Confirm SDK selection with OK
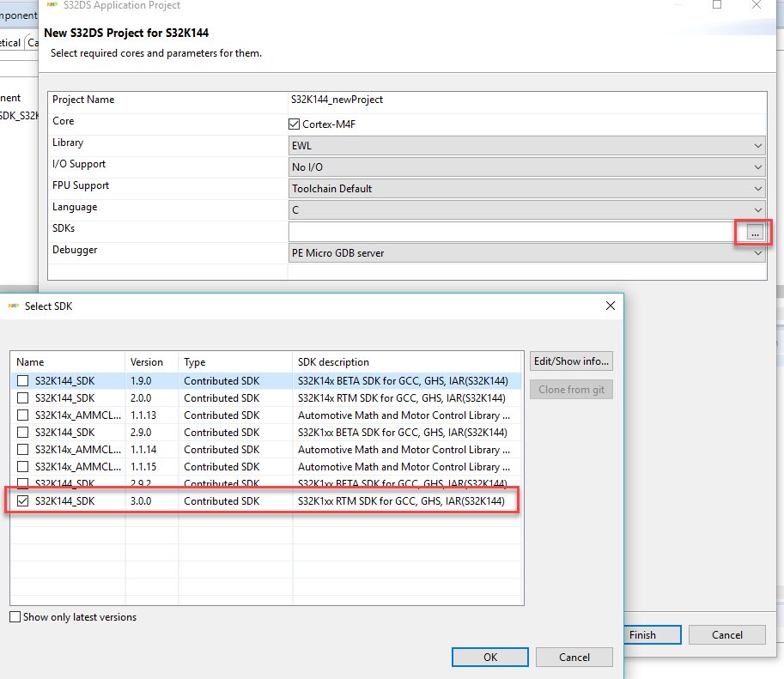 [x=490, y=657]
